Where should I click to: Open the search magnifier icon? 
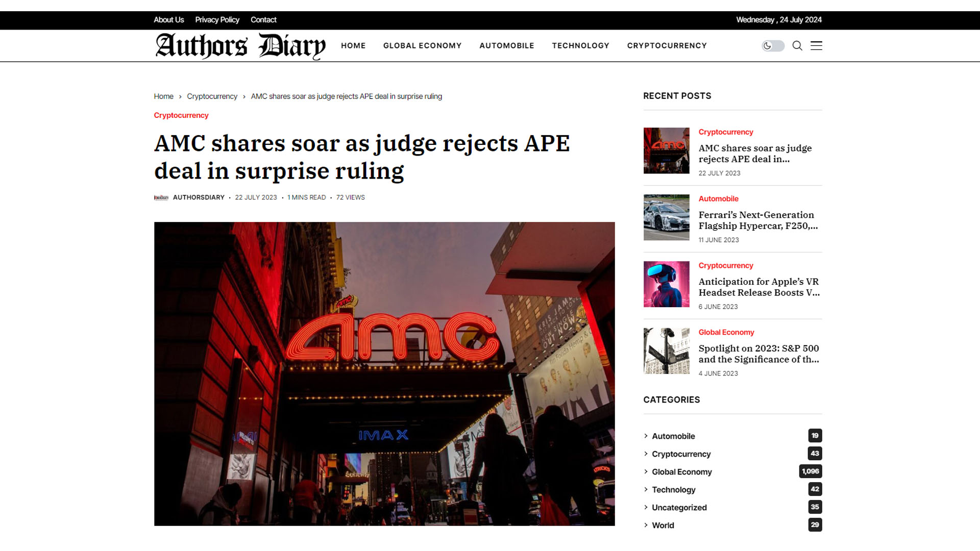pos(797,46)
